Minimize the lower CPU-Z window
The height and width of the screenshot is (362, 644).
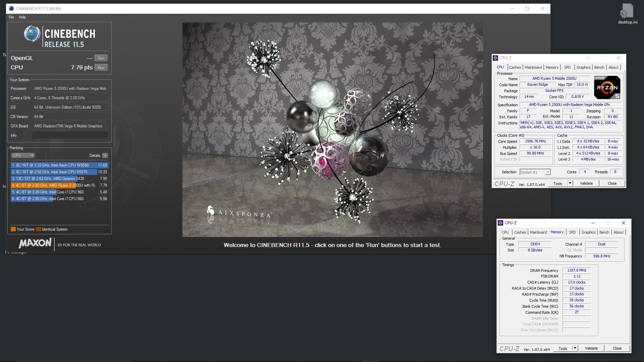[593, 223]
